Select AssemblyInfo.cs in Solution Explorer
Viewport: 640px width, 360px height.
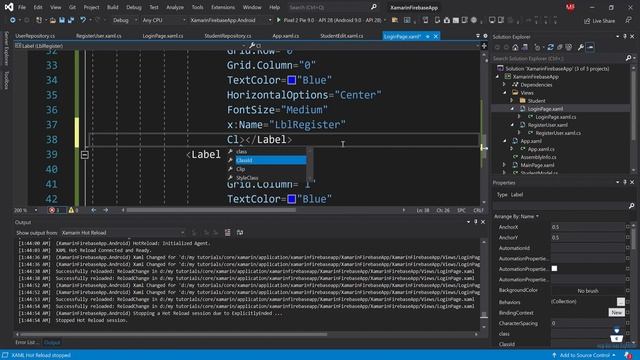pos(538,157)
